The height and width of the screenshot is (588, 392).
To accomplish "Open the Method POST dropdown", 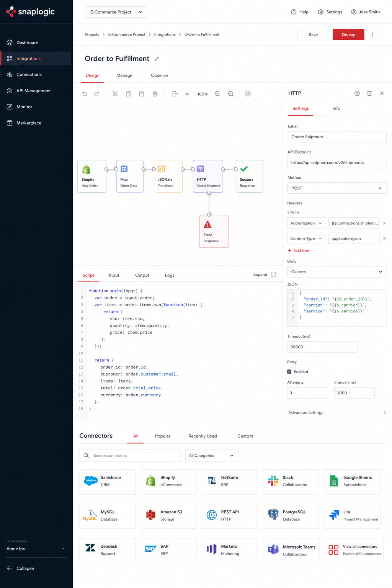I will pyautogui.click(x=337, y=188).
